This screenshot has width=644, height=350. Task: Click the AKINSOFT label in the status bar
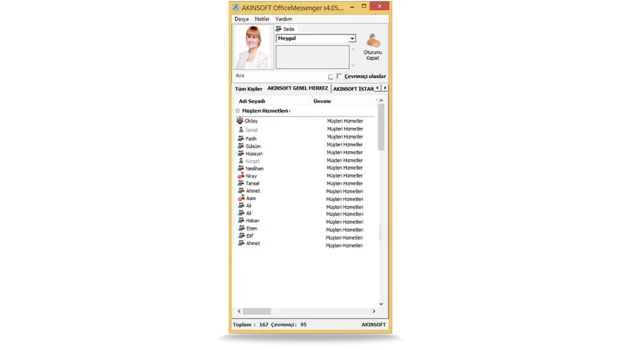[374, 324]
